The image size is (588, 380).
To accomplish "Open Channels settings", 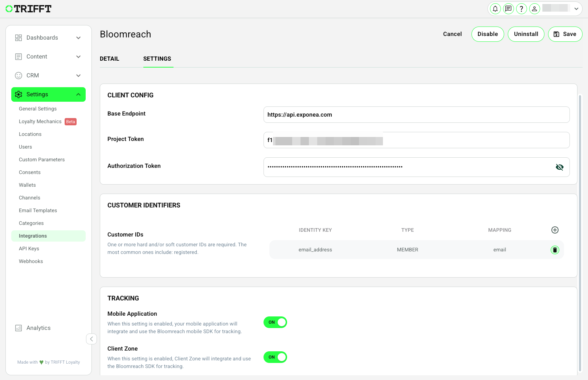I will [29, 198].
